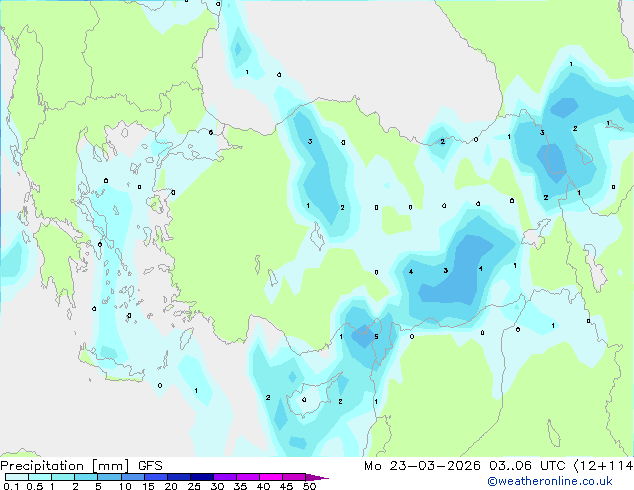Image resolution: width=634 pixels, height=490 pixels.
Task: Click the 45–50 mm legend color box
Action: (x=294, y=477)
